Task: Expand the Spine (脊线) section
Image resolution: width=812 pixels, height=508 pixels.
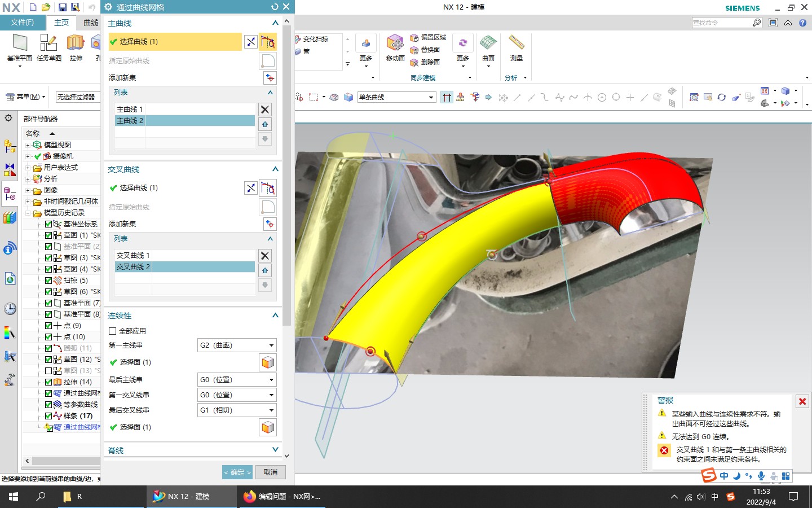Action: [275, 450]
